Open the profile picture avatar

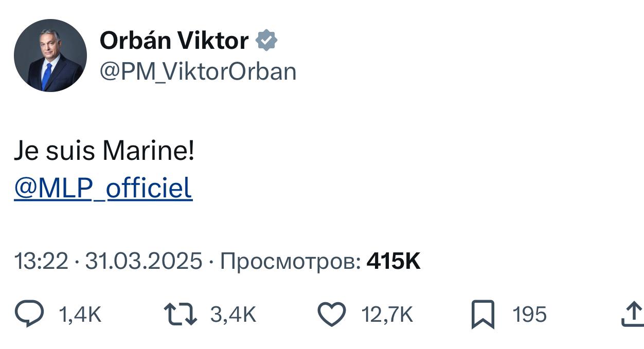50,56
